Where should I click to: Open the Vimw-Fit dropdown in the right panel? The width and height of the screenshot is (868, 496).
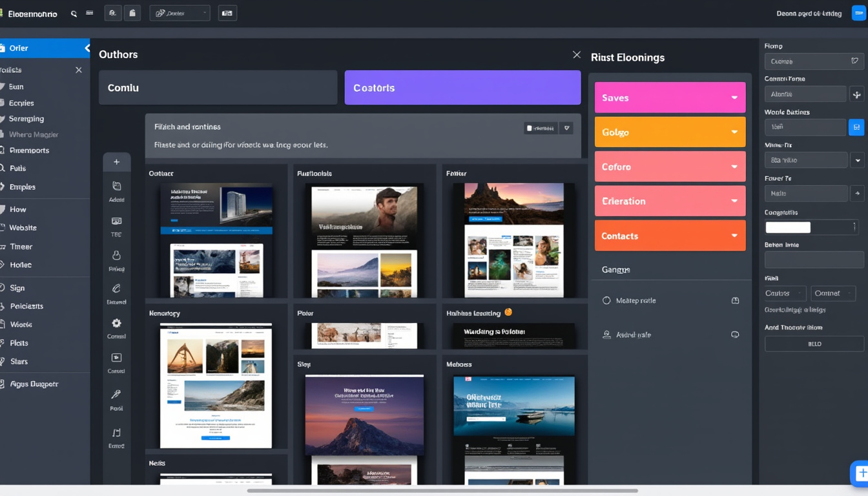pyautogui.click(x=859, y=160)
